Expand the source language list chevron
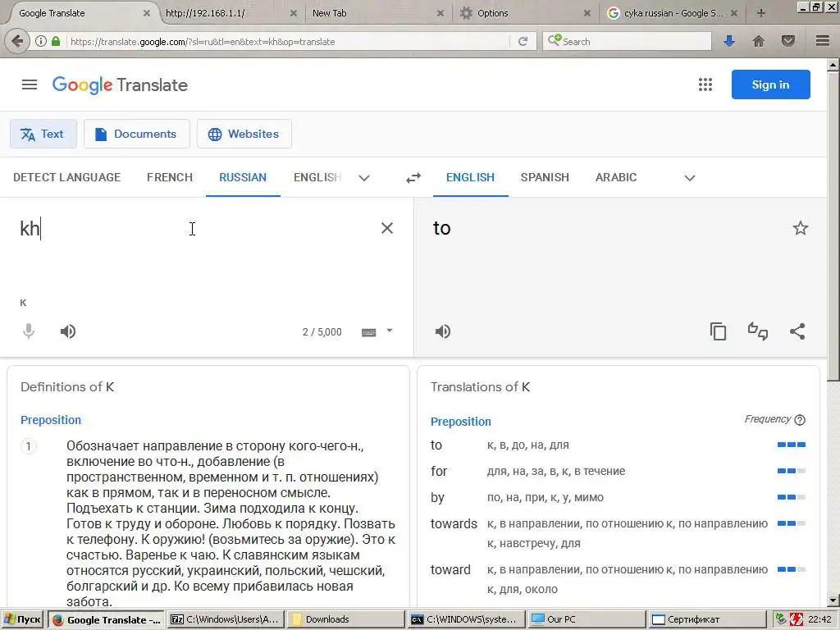This screenshot has height=630, width=840. coord(364,178)
